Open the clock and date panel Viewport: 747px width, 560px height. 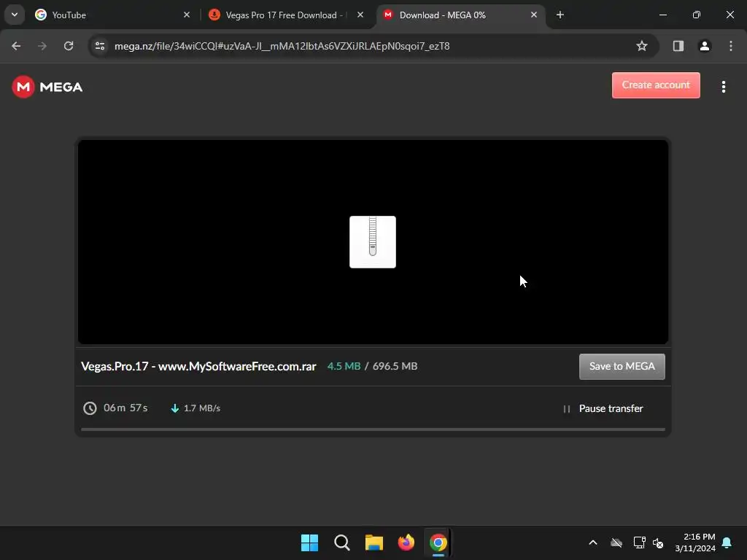[695, 542]
